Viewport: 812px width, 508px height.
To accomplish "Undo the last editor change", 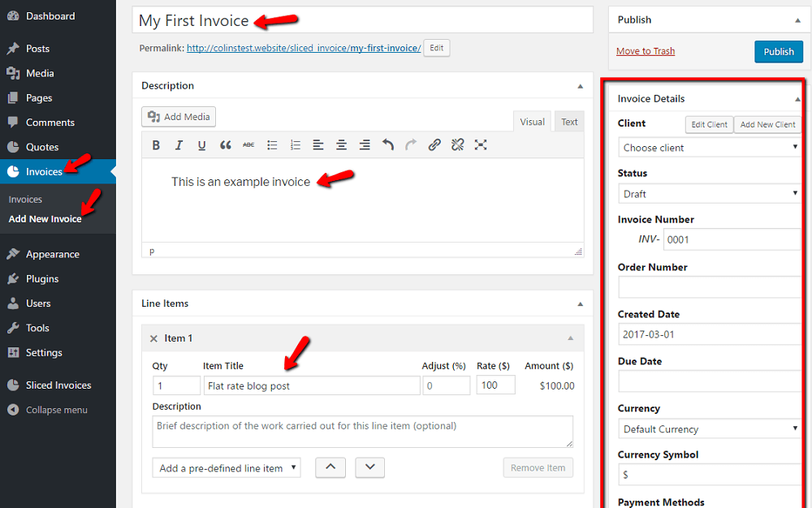I will tap(387, 144).
